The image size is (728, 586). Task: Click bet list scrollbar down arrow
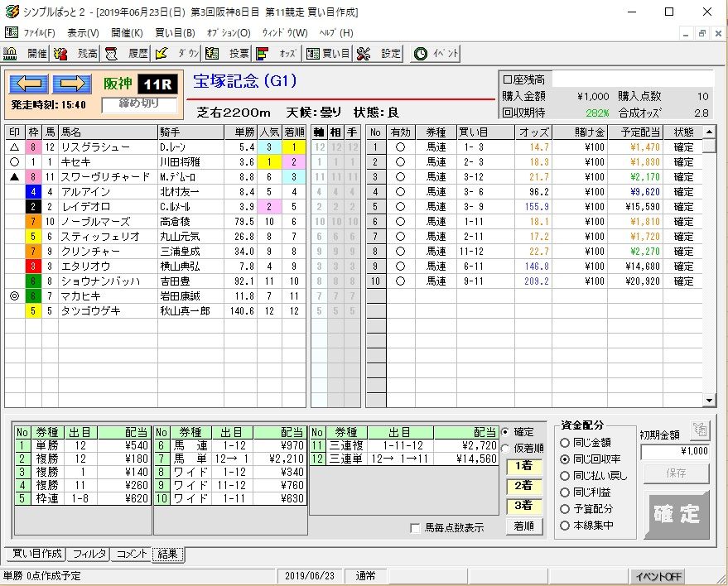(709, 400)
